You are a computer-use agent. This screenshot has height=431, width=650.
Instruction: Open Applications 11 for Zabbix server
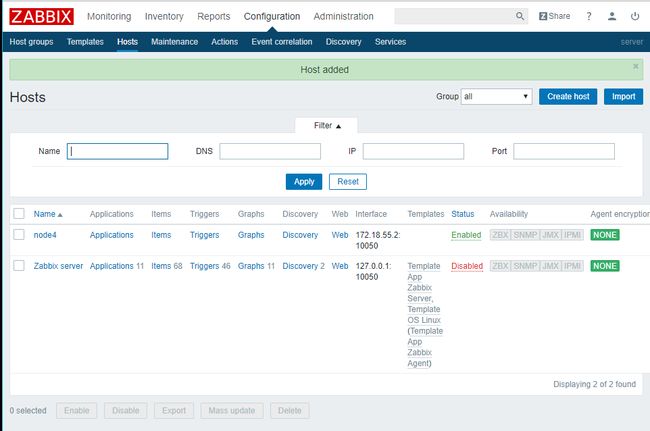tap(116, 266)
